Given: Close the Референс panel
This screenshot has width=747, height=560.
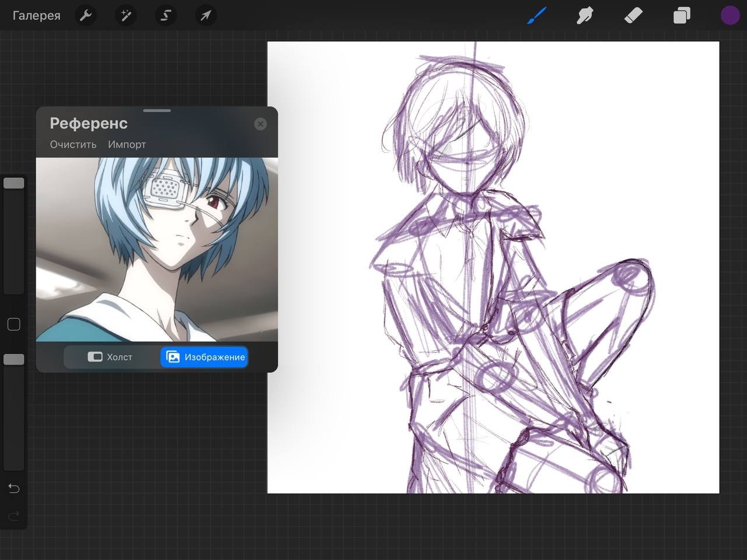Looking at the screenshot, I should pos(260,124).
